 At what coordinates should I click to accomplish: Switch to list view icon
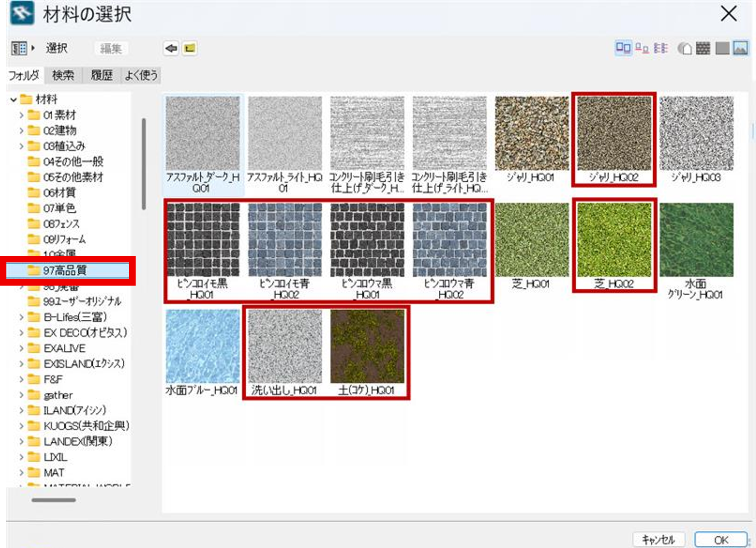tap(660, 48)
